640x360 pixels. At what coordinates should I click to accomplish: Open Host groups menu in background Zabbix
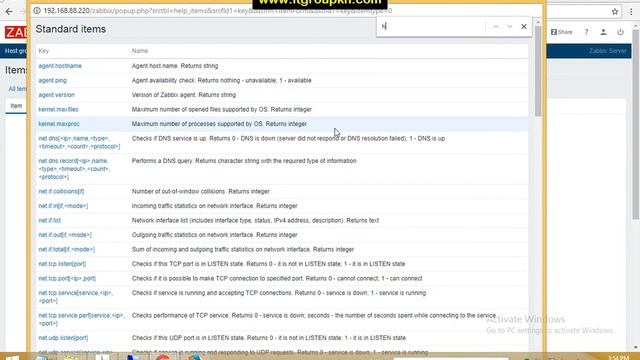click(x=16, y=51)
